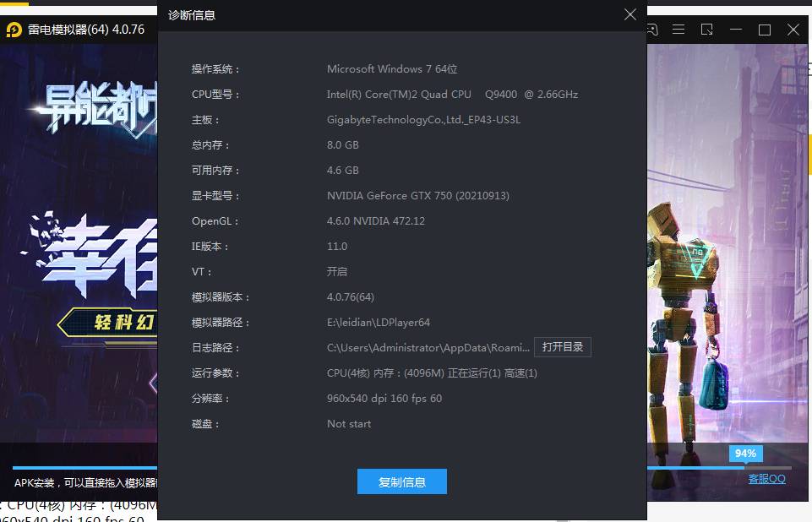
Task: Click the 诊断信息 dialog title
Action: coord(192,15)
